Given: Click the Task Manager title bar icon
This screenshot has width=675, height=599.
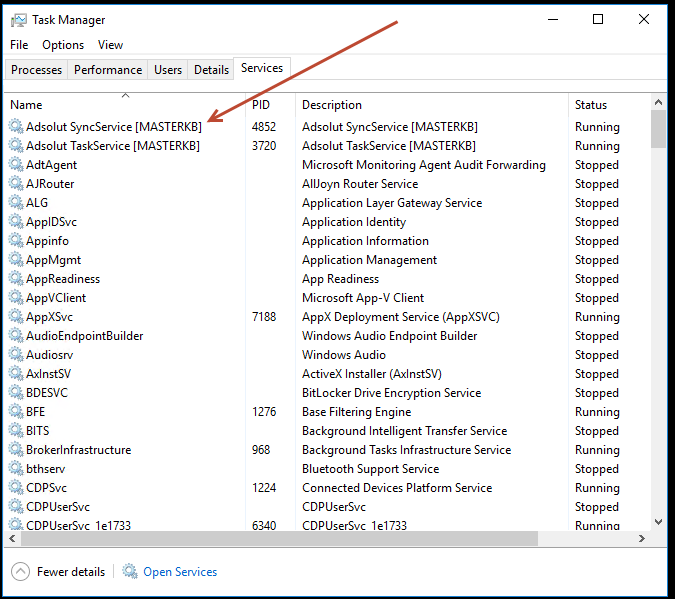Looking at the screenshot, I should point(20,20).
